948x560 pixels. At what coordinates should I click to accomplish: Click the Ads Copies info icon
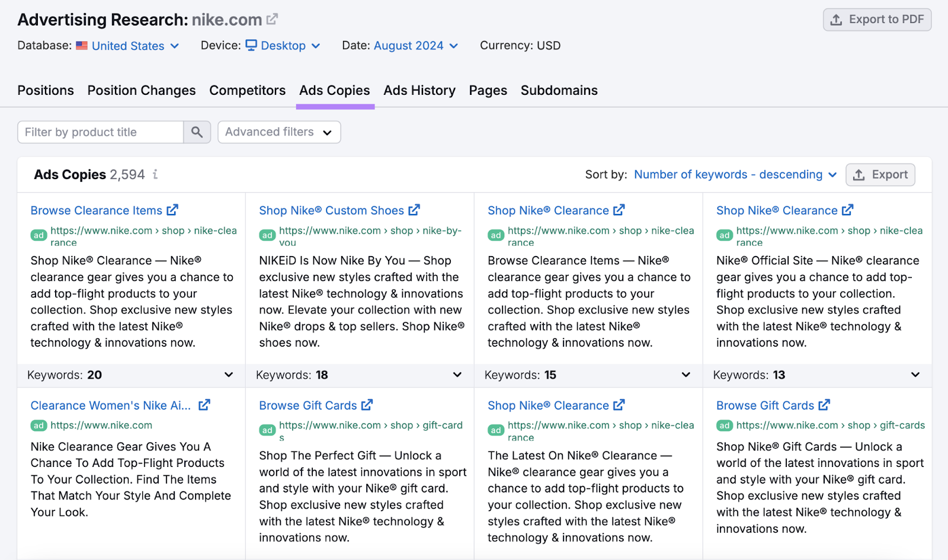pyautogui.click(x=155, y=174)
